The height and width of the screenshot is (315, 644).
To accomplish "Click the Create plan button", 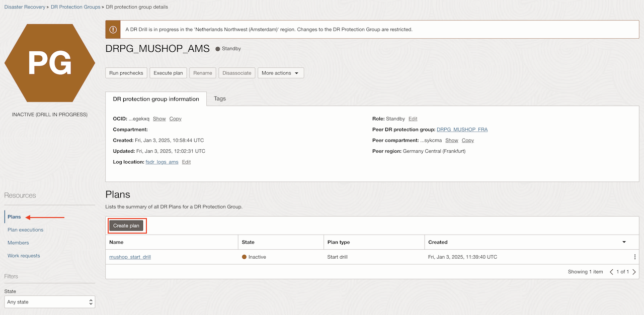I will [126, 226].
